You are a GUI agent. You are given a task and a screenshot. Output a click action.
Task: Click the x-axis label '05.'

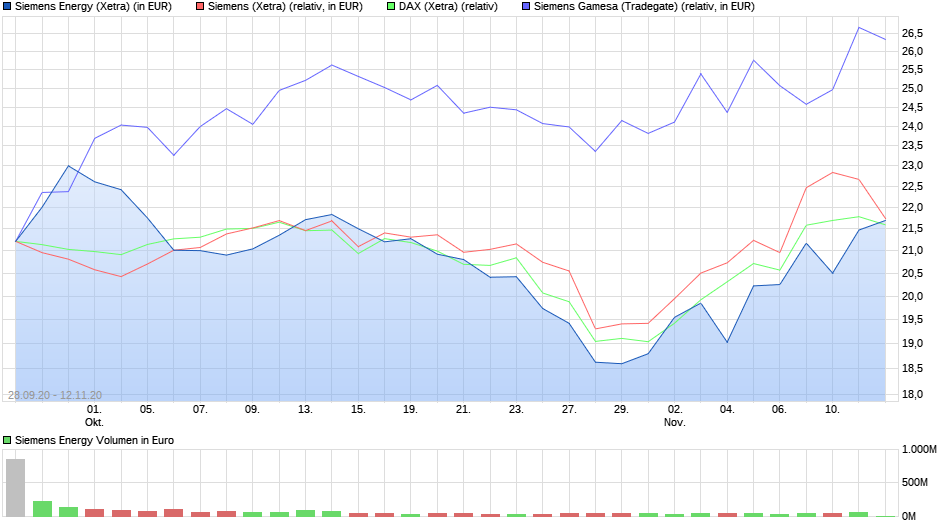(x=147, y=410)
